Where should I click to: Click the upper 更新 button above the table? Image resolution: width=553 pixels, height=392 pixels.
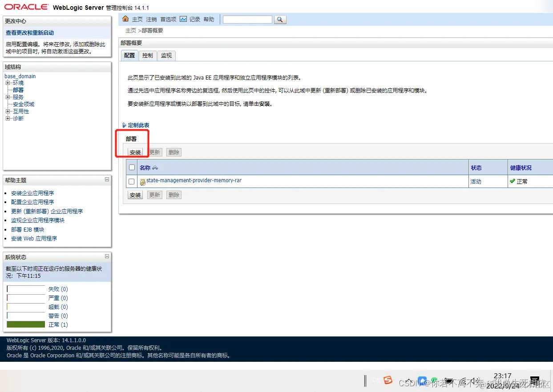click(155, 152)
